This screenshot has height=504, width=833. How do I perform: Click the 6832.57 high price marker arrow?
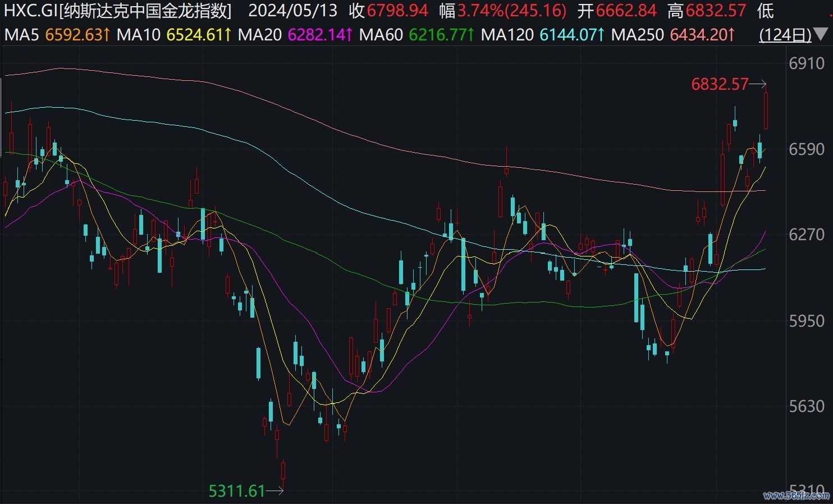758,85
